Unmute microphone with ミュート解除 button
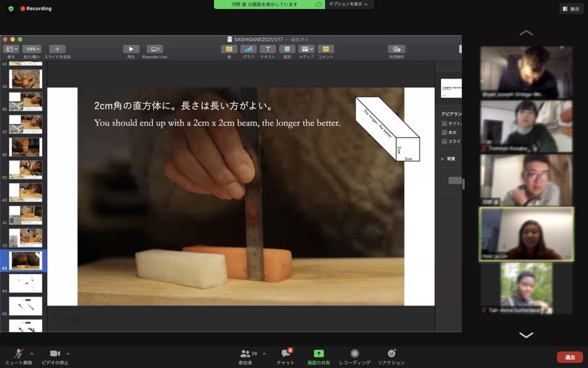Image resolution: width=588 pixels, height=368 pixels. 18,355
